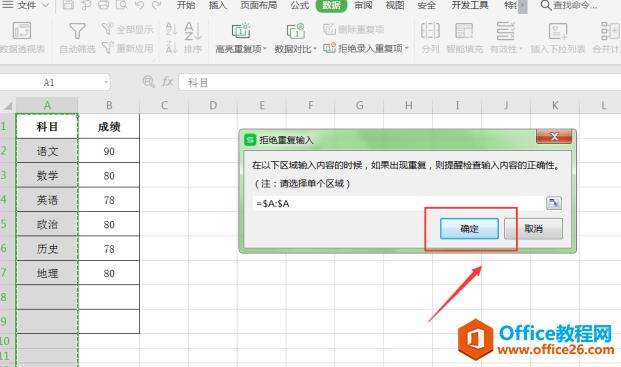Select column B header
The width and height of the screenshot is (621, 367).
pyautogui.click(x=109, y=105)
